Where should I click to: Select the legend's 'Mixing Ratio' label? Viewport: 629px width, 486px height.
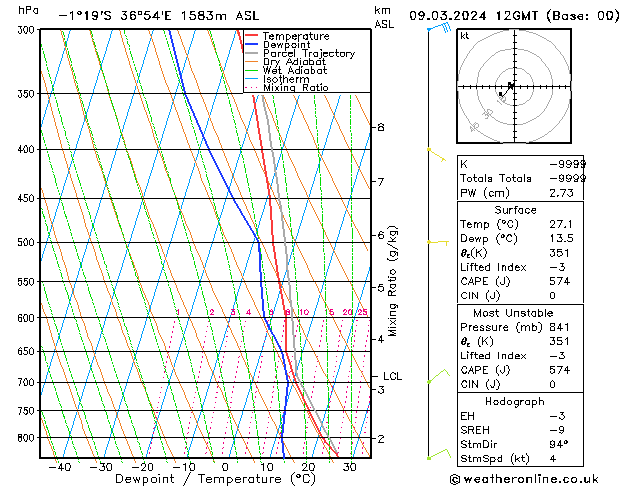(296, 87)
